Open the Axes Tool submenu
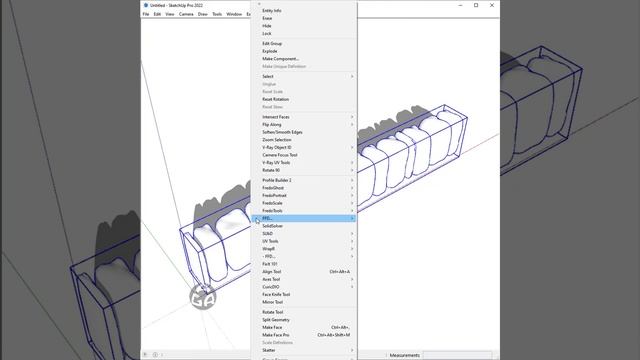The width and height of the screenshot is (640, 360). tap(304, 279)
